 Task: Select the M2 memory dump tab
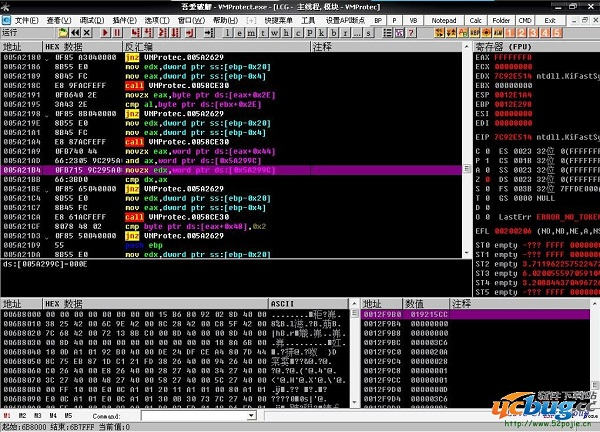coord(22,416)
